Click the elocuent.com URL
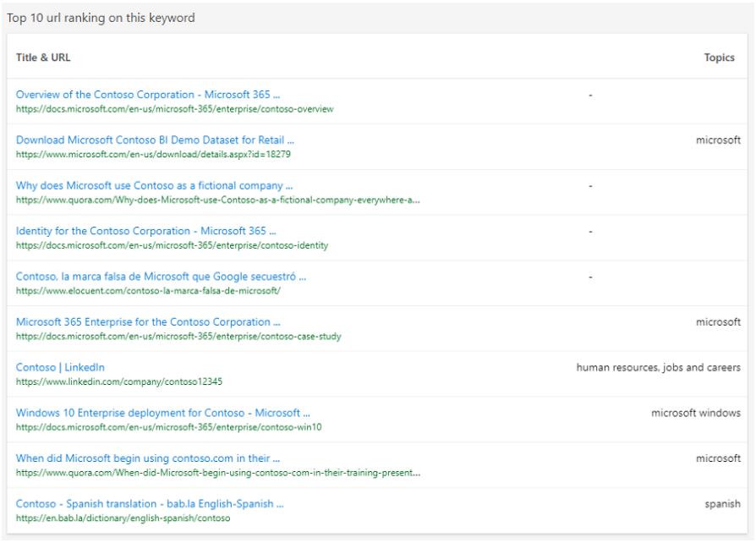The height and width of the screenshot is (543, 756). (148, 291)
